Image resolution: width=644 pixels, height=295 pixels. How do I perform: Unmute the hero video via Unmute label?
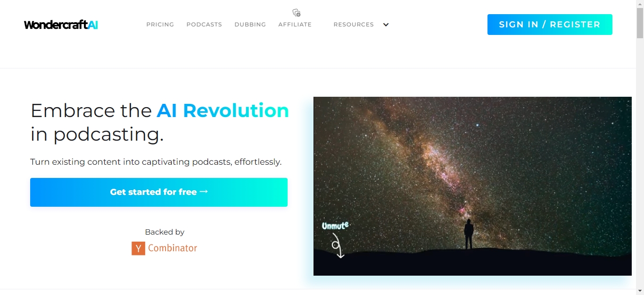(x=335, y=226)
